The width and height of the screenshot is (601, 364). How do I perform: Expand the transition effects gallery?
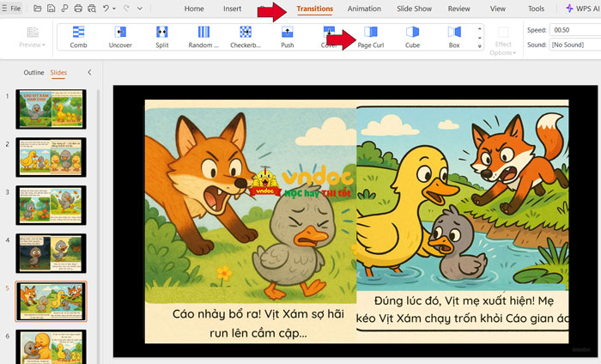pyautogui.click(x=479, y=47)
